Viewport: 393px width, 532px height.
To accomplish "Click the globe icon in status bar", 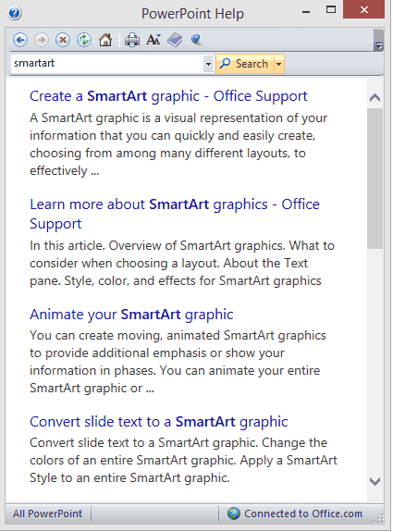I will [x=234, y=513].
